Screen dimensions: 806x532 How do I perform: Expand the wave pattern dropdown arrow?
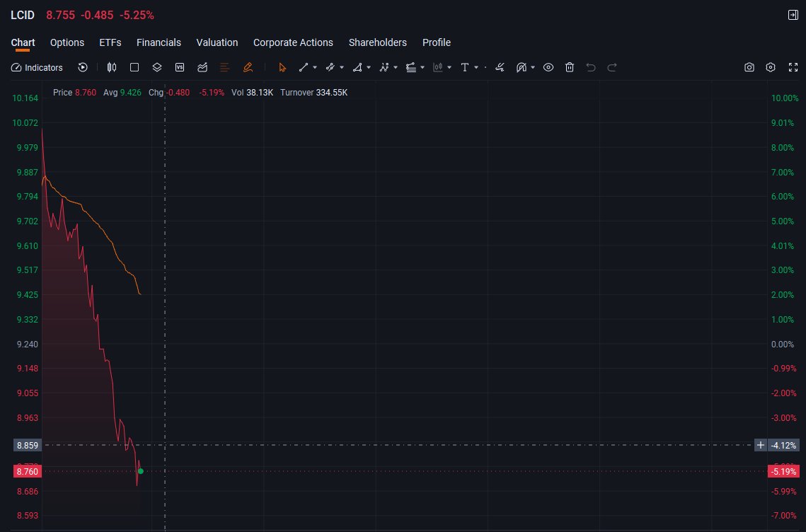(396, 67)
